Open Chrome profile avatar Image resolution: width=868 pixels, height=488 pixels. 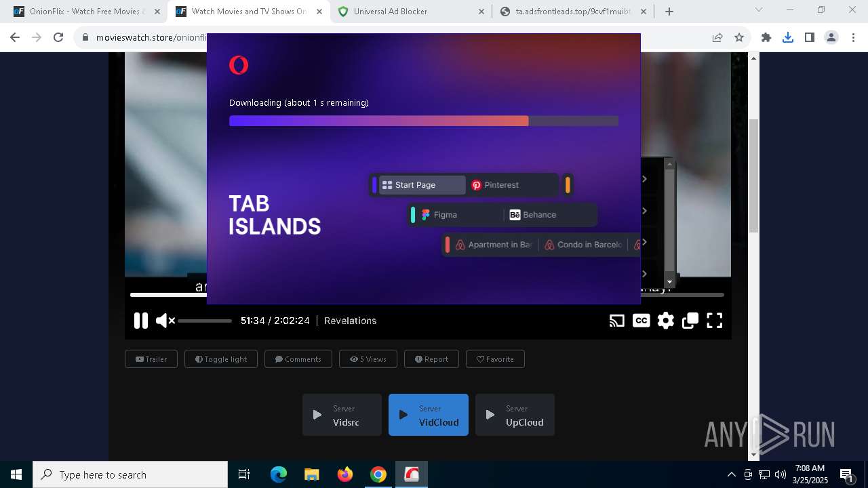coord(831,37)
